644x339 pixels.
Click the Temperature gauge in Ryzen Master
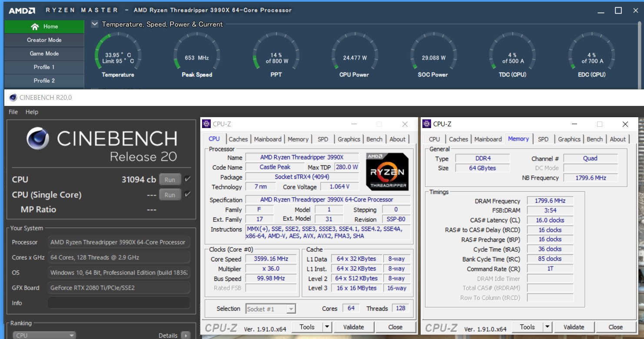(118, 56)
